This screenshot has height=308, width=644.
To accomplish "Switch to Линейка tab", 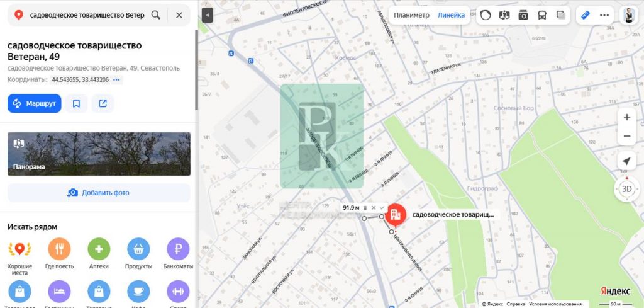I will 451,15.
